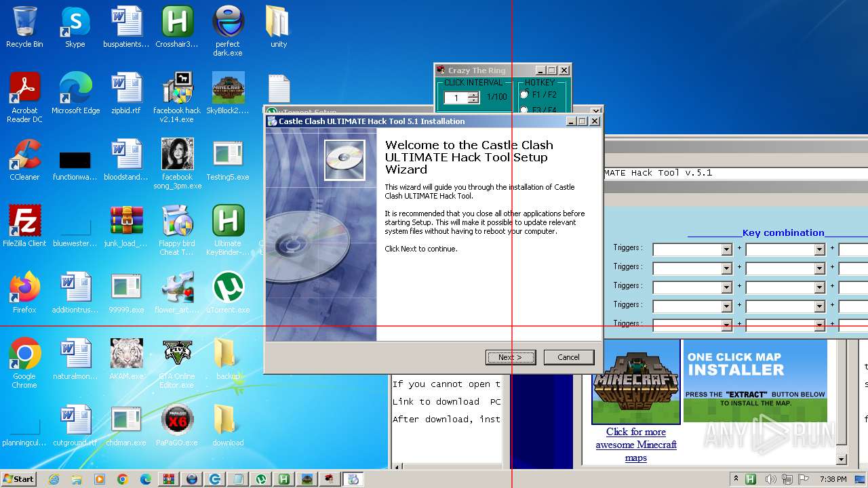Click the click interval value field

456,98
